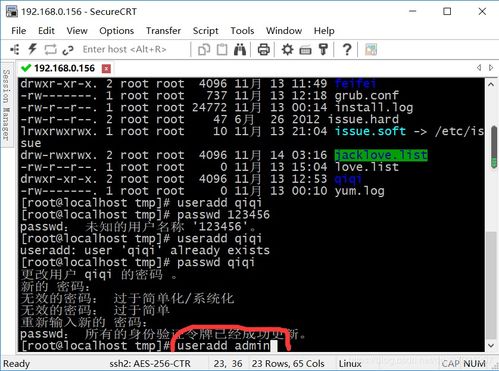This screenshot has height=371, width=499.
Task: Open Session Options with the gear icon
Action: click(x=287, y=50)
